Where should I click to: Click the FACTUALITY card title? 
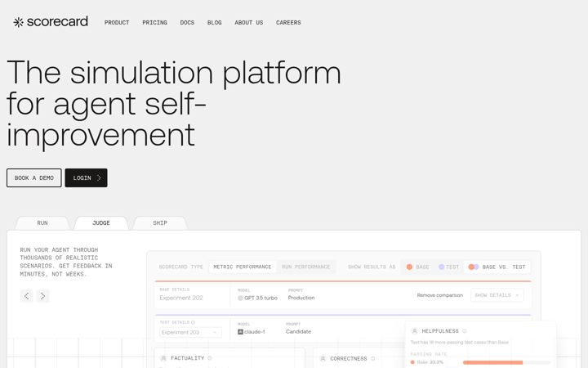188,358
